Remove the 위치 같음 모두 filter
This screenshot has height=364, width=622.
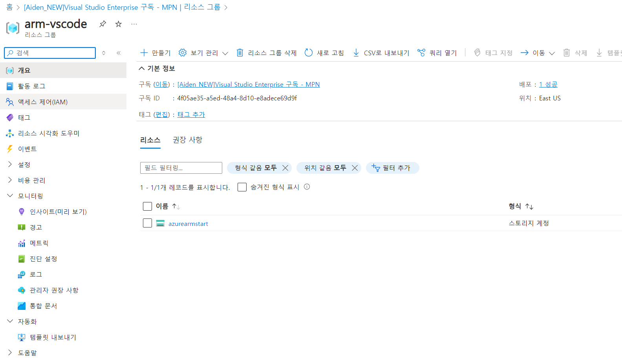[355, 168]
